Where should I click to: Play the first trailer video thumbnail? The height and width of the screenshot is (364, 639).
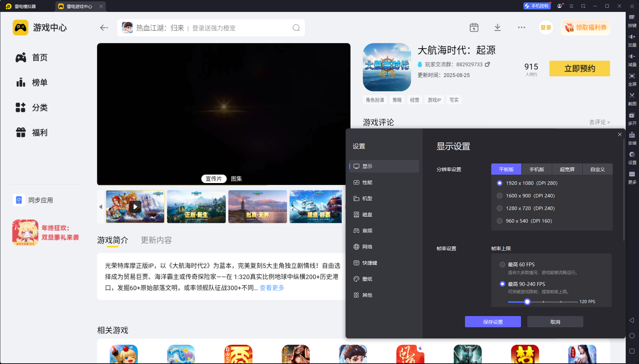click(135, 206)
